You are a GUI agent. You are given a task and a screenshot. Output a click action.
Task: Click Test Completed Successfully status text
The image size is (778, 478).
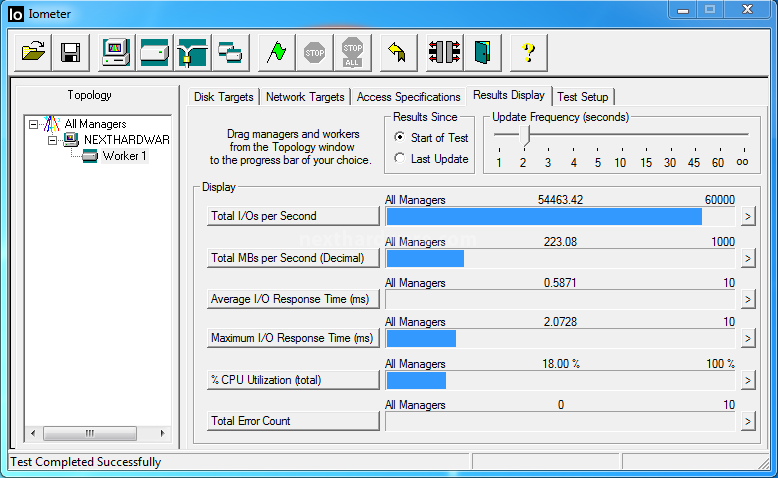pos(86,462)
